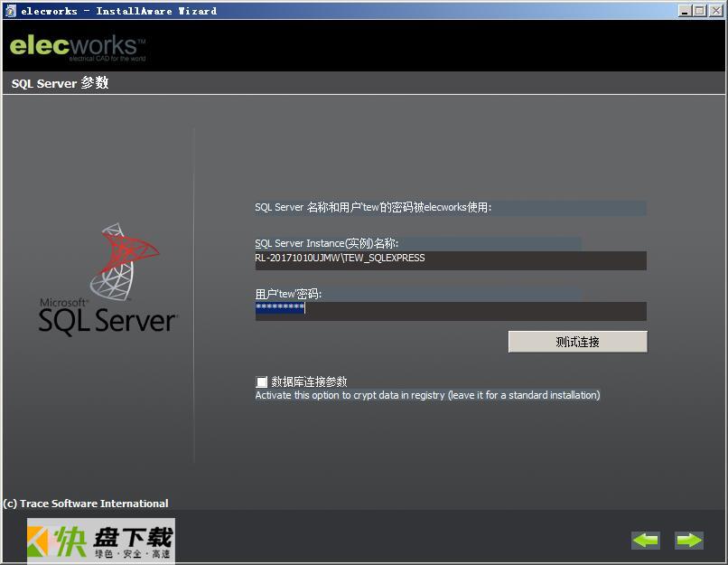Click the installer icon in title bar

(10, 11)
